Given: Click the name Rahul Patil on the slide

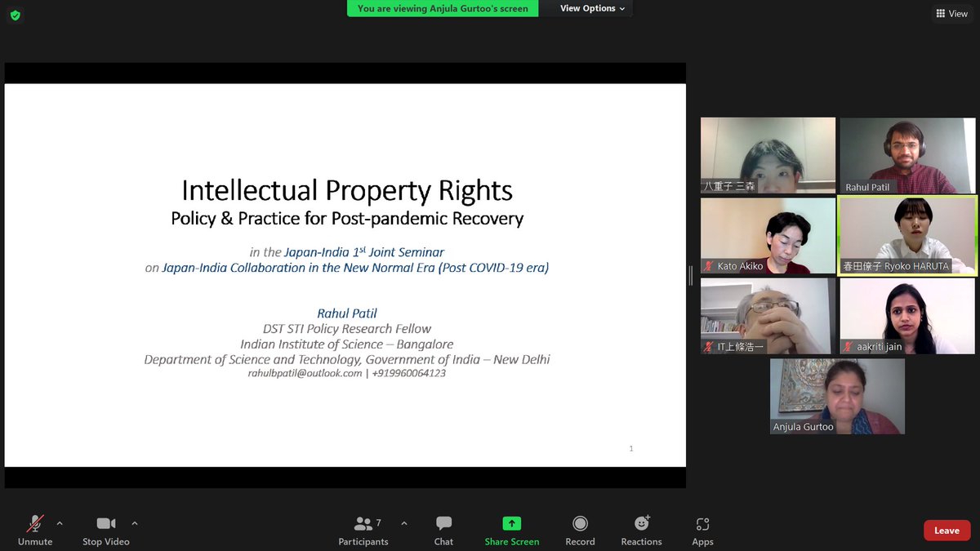Looking at the screenshot, I should pyautogui.click(x=347, y=313).
